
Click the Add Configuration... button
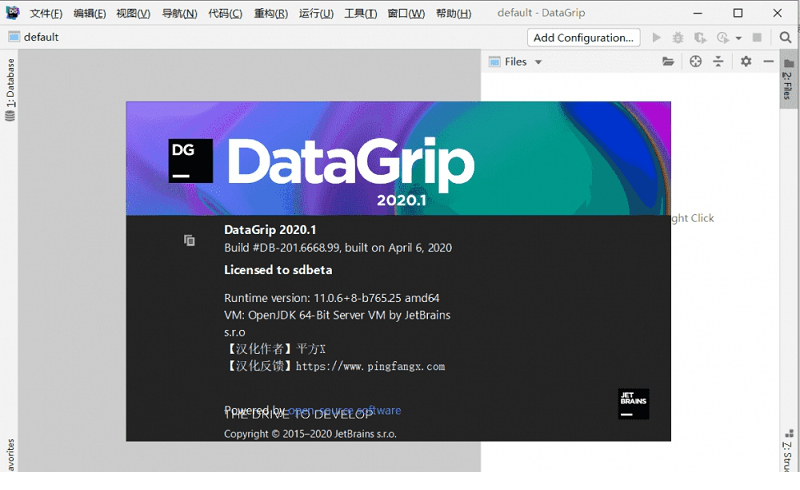tap(584, 38)
